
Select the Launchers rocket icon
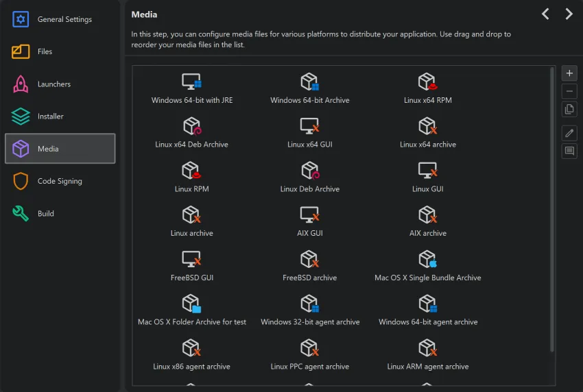click(21, 84)
